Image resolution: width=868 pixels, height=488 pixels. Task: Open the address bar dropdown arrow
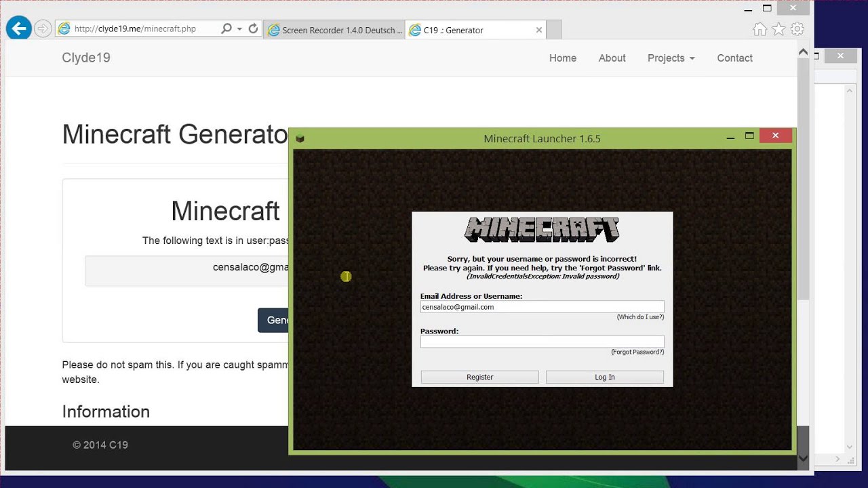[x=240, y=29]
